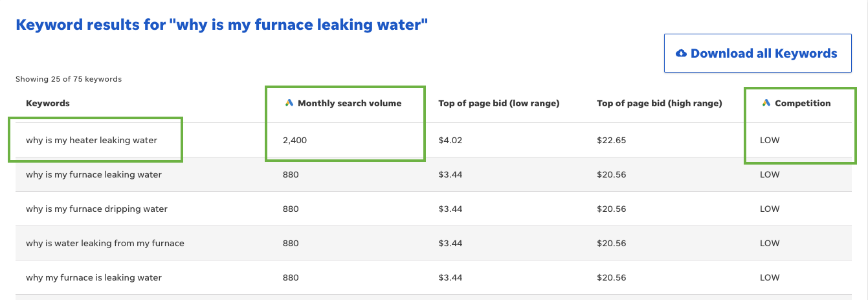Click the Keyword results page heading
Image resolution: width=868 pixels, height=300 pixels.
coord(222,25)
